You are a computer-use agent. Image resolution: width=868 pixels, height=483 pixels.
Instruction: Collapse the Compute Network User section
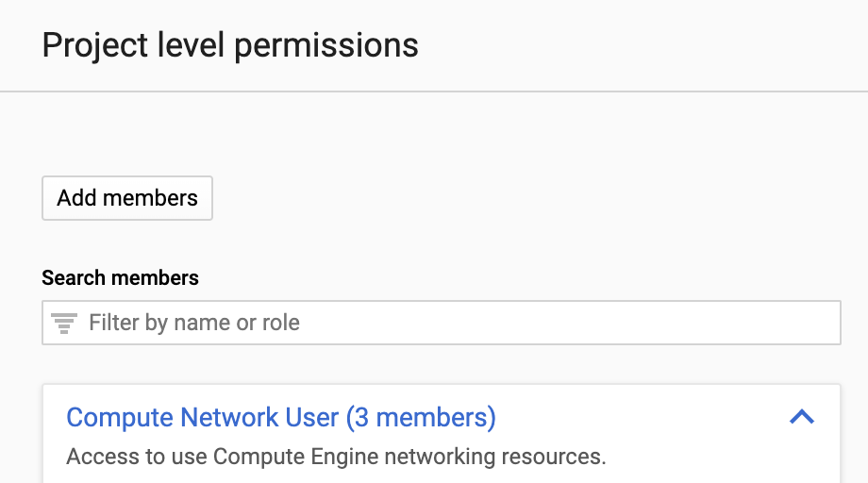point(801,417)
